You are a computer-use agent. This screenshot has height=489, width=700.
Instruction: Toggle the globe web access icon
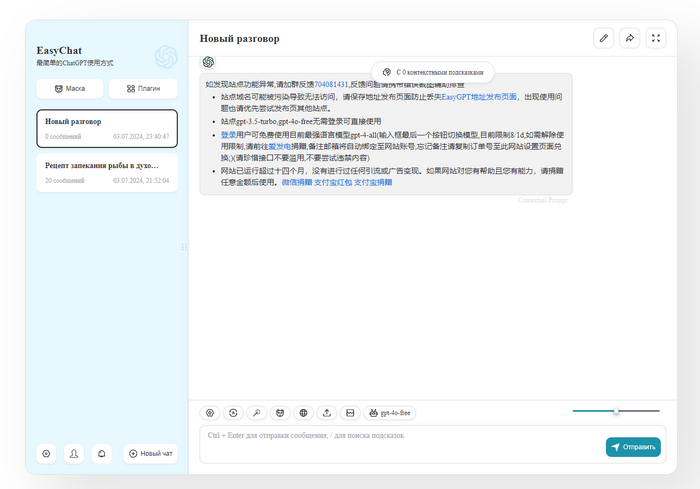coord(303,412)
